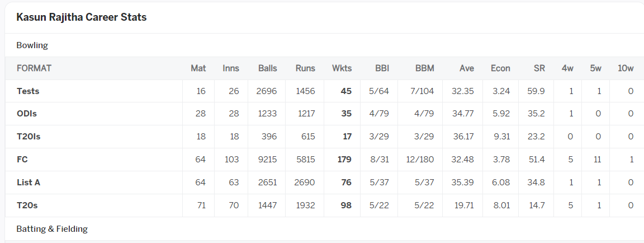Click the FC five-wicket hauls value 11
644x243 pixels.
pyautogui.click(x=596, y=160)
